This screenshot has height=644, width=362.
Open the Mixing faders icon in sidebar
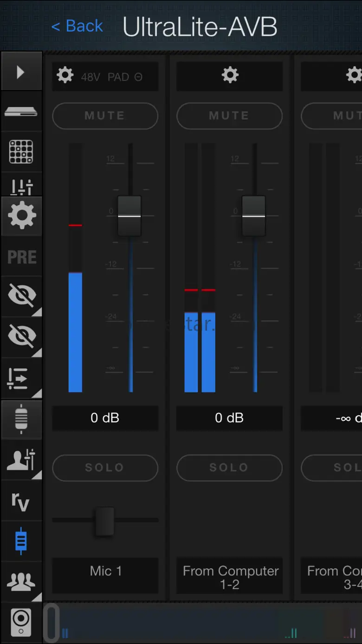click(21, 186)
